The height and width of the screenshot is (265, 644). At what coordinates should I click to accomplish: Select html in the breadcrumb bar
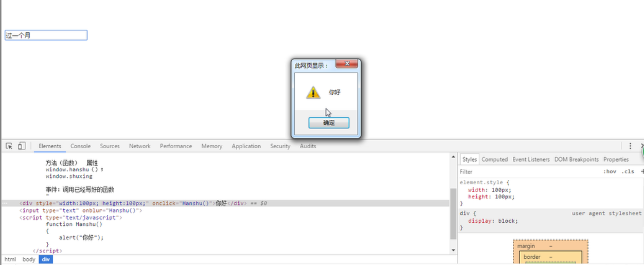[10, 259]
